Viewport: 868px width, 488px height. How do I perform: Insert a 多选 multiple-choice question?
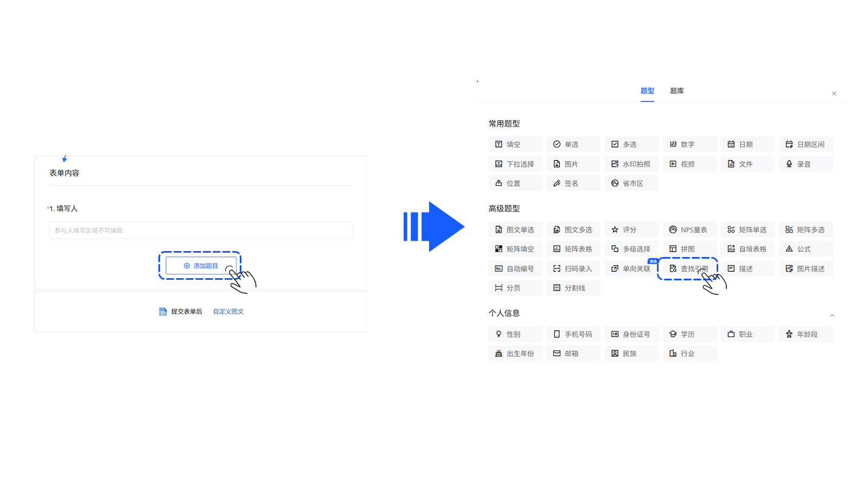631,144
